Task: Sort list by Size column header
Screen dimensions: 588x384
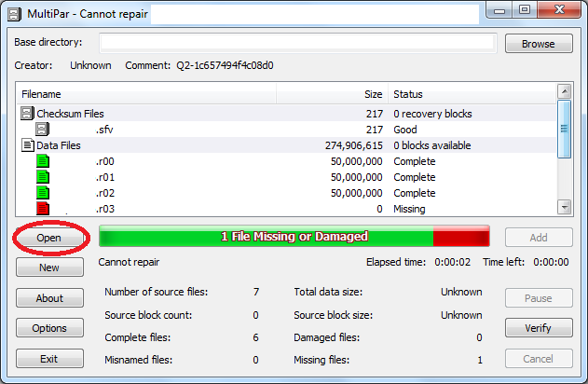Action: (333, 94)
